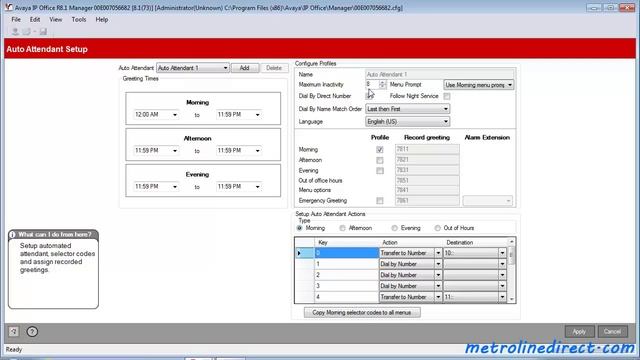The image size is (640, 360).
Task: Click the Key column header
Action: [347, 242]
